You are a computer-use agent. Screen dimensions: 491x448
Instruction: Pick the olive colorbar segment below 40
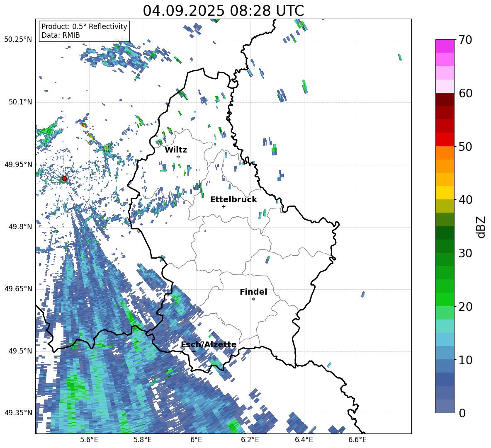[x=445, y=206]
